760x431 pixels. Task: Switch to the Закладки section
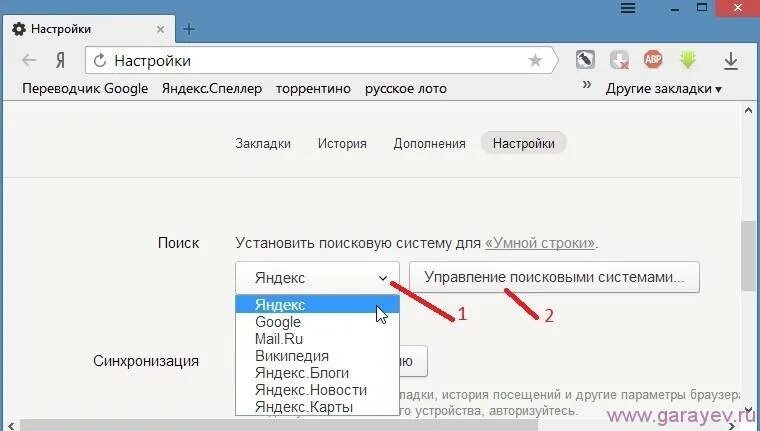[x=263, y=144]
